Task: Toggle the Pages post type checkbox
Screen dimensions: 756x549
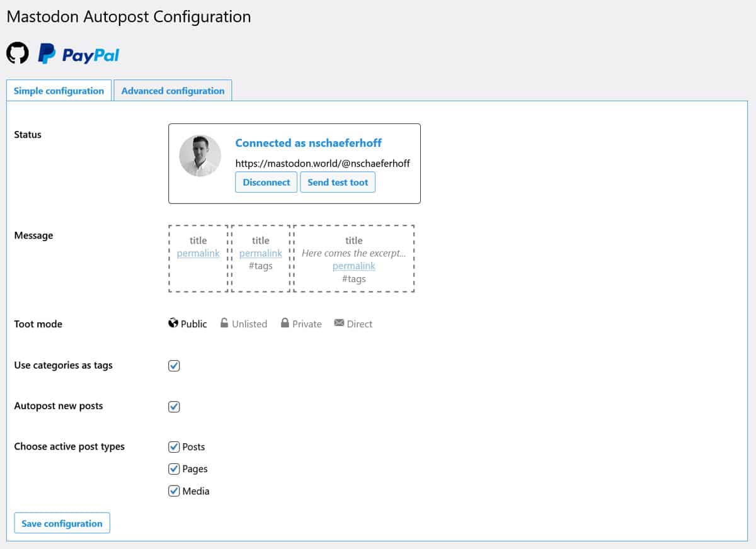Action: [x=175, y=469]
